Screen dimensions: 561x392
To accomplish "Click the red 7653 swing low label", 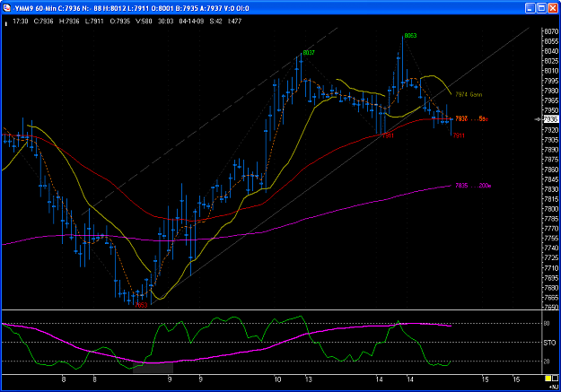I will point(141,305).
